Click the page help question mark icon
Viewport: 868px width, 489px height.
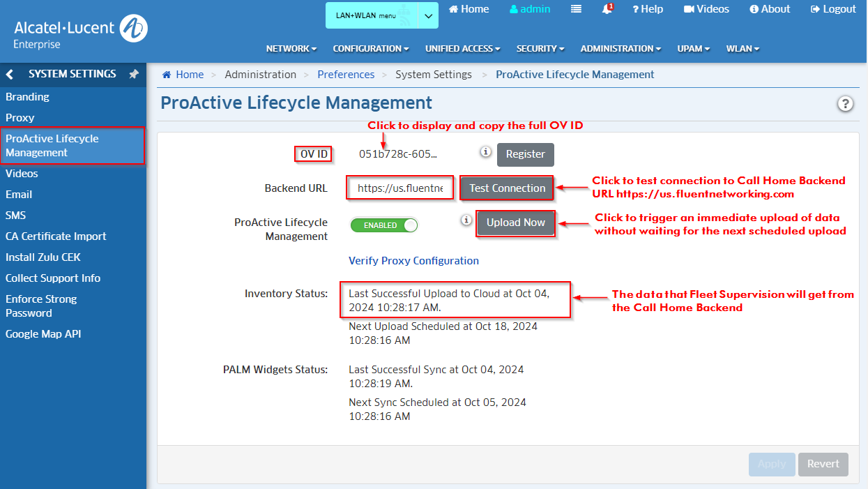point(845,103)
